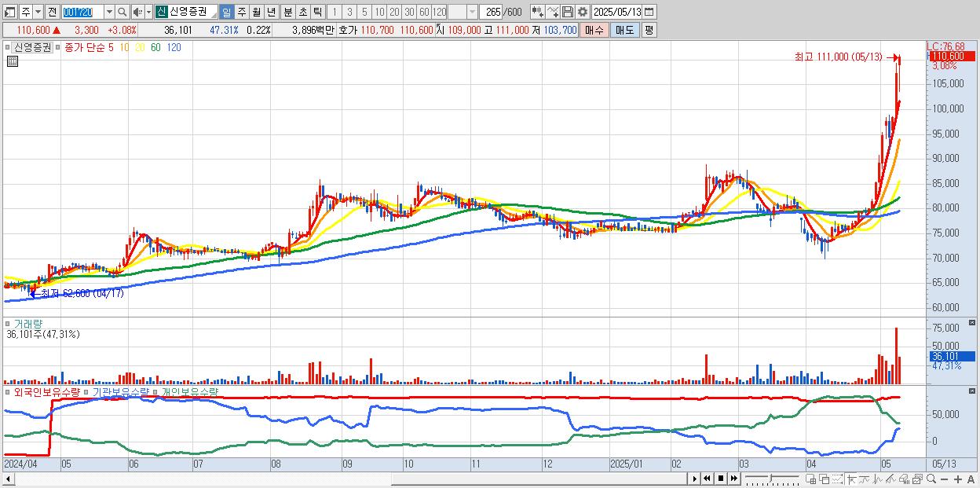The width and height of the screenshot is (980, 488).
Task: Select the yearly (년) period toggle
Action: point(271,12)
